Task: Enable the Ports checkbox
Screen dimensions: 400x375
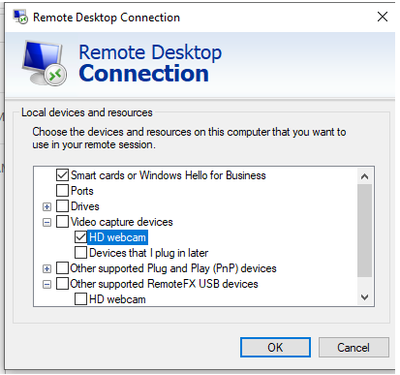Action: 62,191
